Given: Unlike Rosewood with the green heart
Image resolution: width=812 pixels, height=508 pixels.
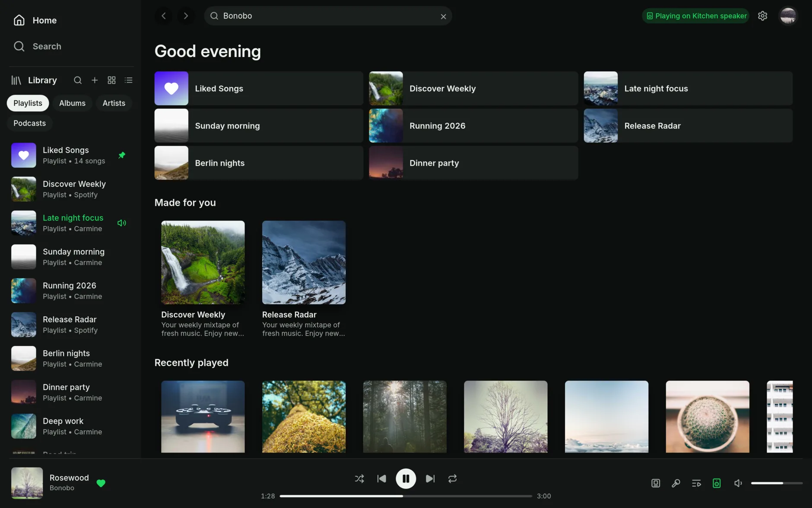Looking at the screenshot, I should coord(101,483).
